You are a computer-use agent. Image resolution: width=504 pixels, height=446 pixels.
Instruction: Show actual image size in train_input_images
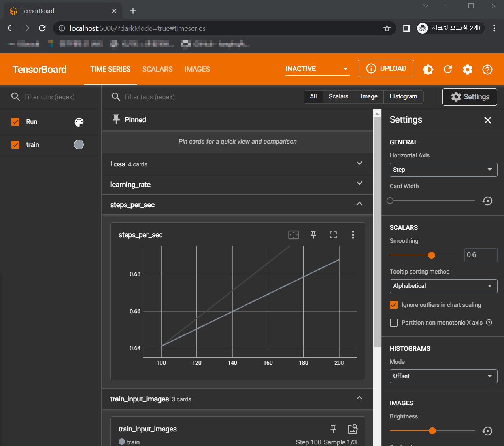(x=353, y=429)
